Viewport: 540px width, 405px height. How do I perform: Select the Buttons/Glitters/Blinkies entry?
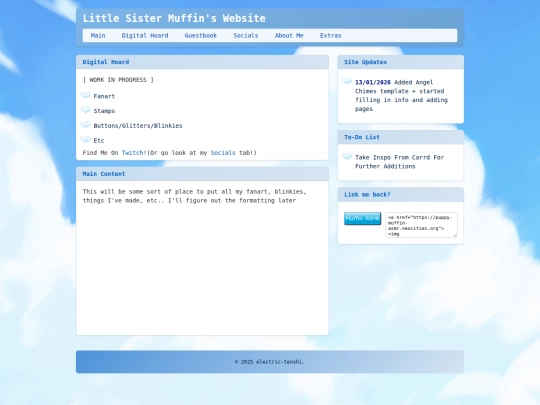coord(138,126)
